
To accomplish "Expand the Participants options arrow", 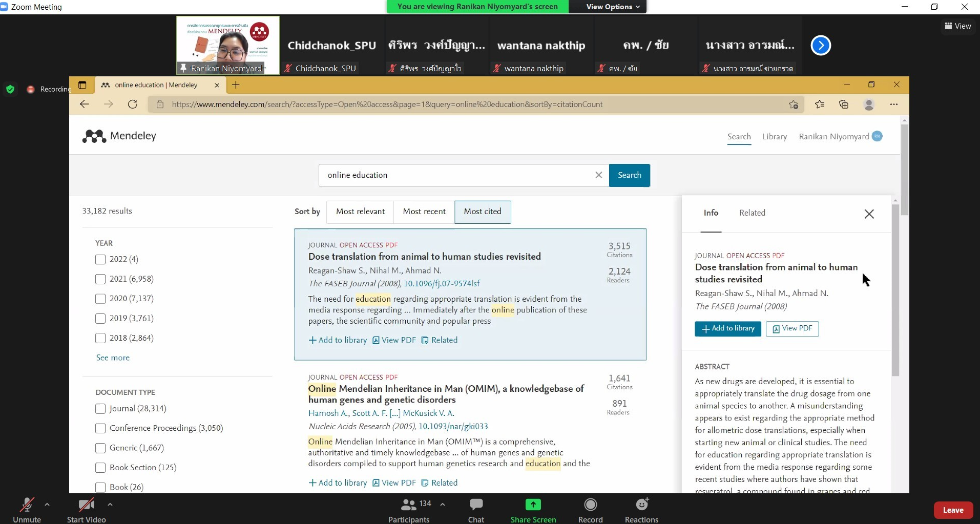I will [443, 505].
